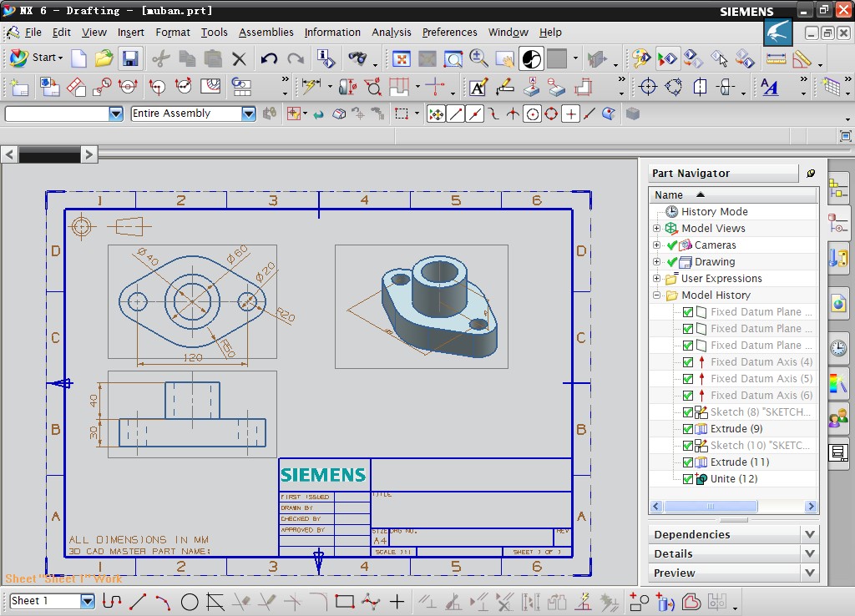This screenshot has width=855, height=616.
Task: Toggle Fixed Datum Axis (4) checkbox
Action: tap(688, 362)
